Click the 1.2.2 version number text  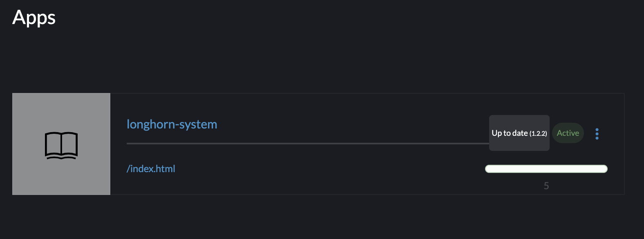tap(539, 133)
